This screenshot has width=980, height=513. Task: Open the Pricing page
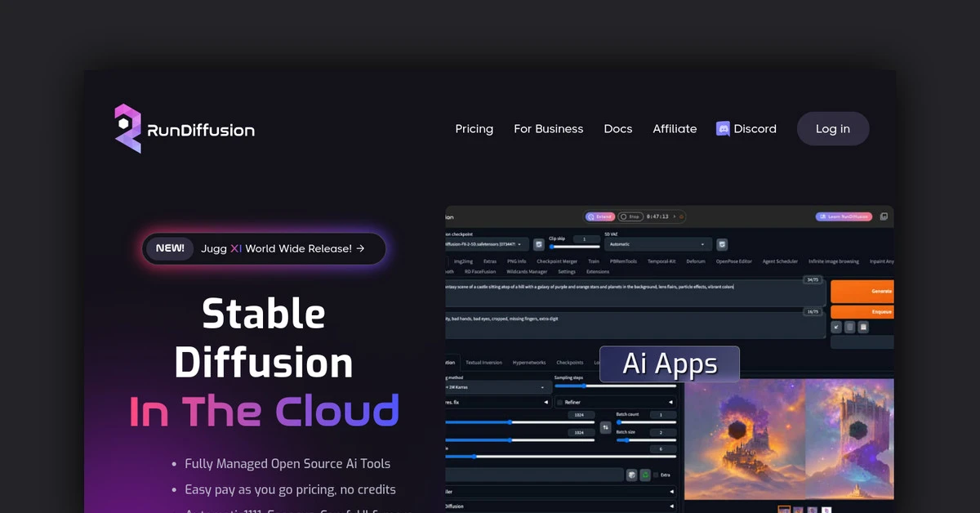[474, 128]
